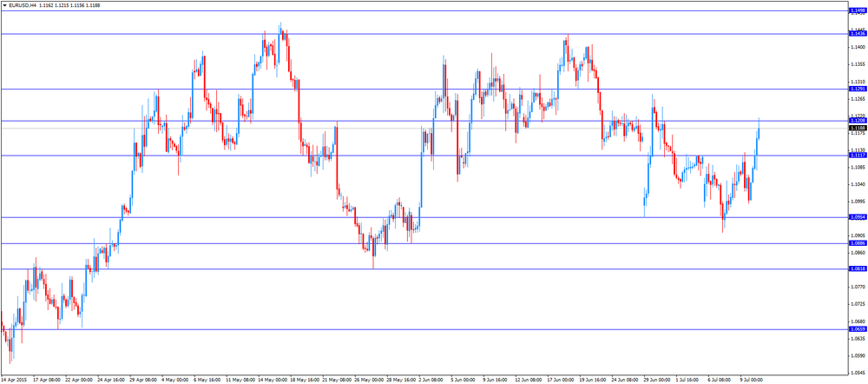Viewport: 868px width, 384px height.
Task: Click the EURUSD,H4 chart title text
Action: coord(22,4)
